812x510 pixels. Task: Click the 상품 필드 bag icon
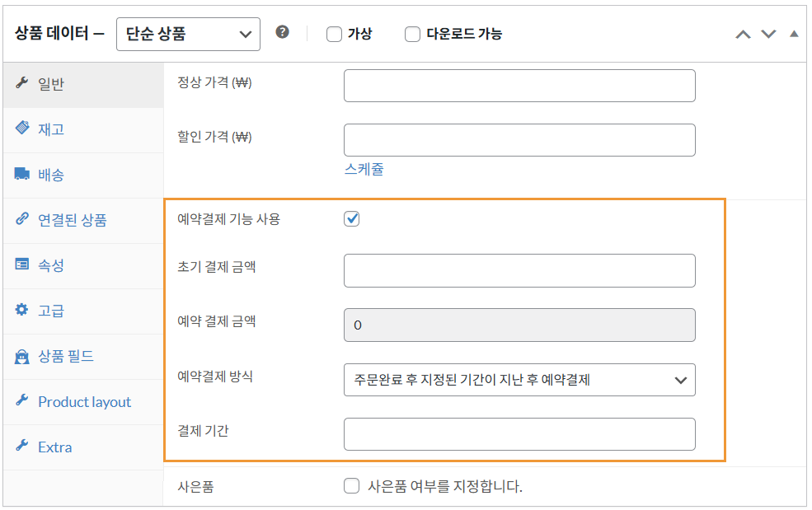pyautogui.click(x=22, y=357)
